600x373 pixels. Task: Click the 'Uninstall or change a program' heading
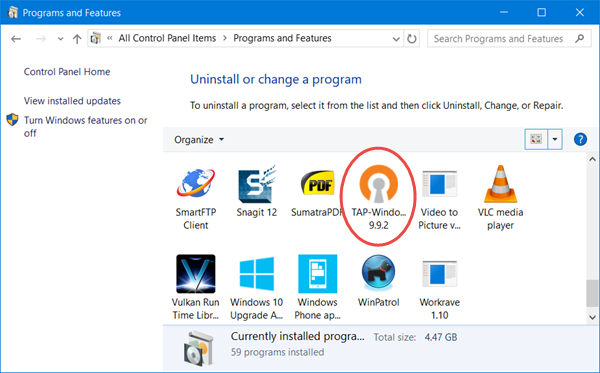coord(276,80)
